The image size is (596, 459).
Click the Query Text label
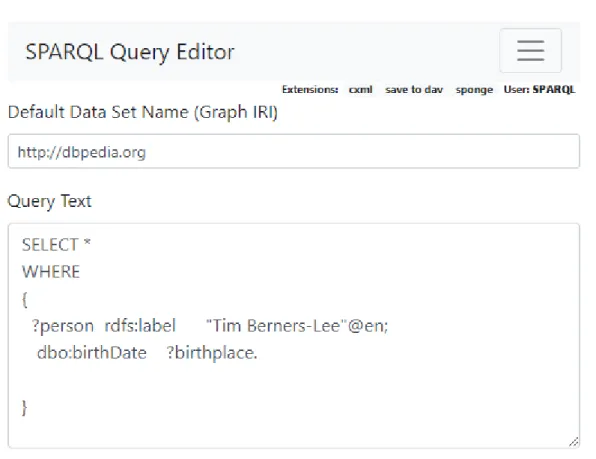tap(49, 201)
